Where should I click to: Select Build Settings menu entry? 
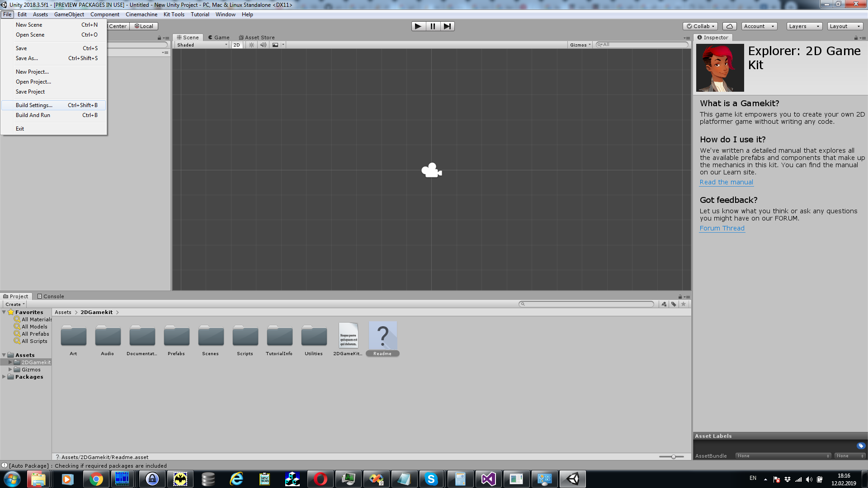(x=34, y=105)
